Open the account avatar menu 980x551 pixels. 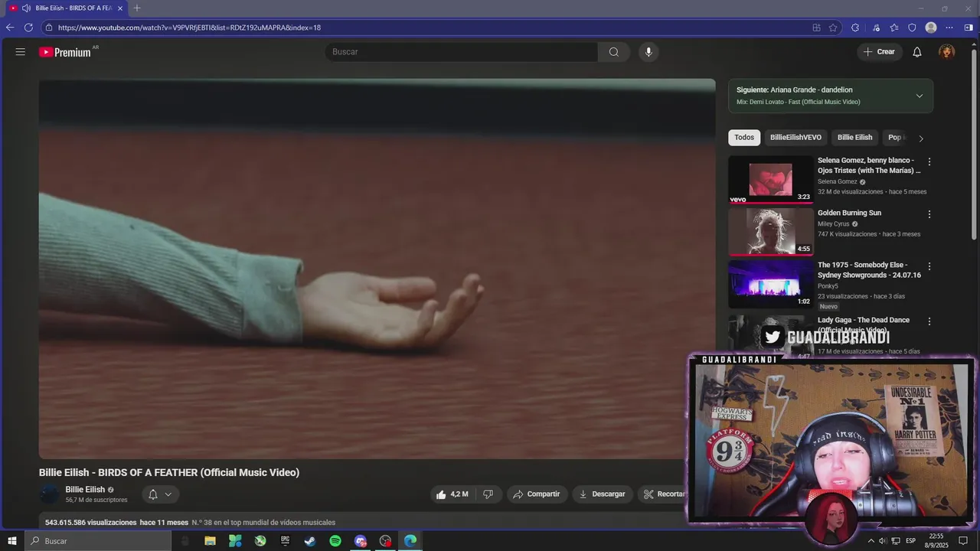point(947,52)
